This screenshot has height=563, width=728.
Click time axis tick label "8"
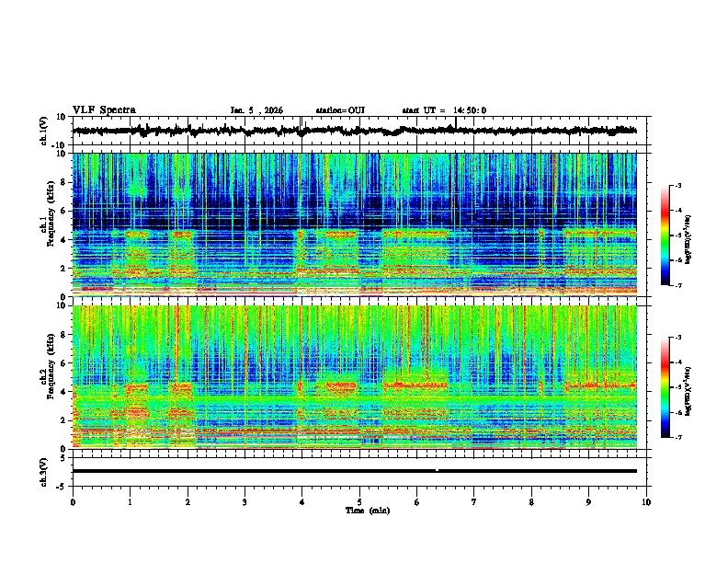point(531,502)
